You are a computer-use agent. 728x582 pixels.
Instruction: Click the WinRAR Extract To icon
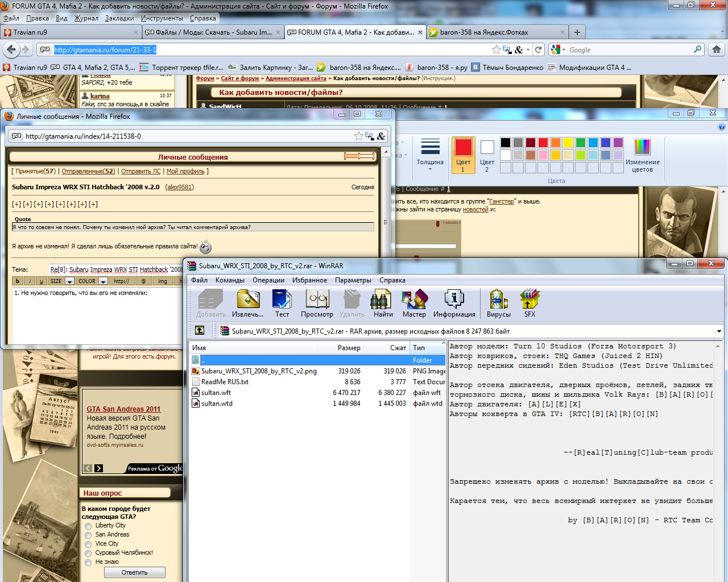(248, 303)
